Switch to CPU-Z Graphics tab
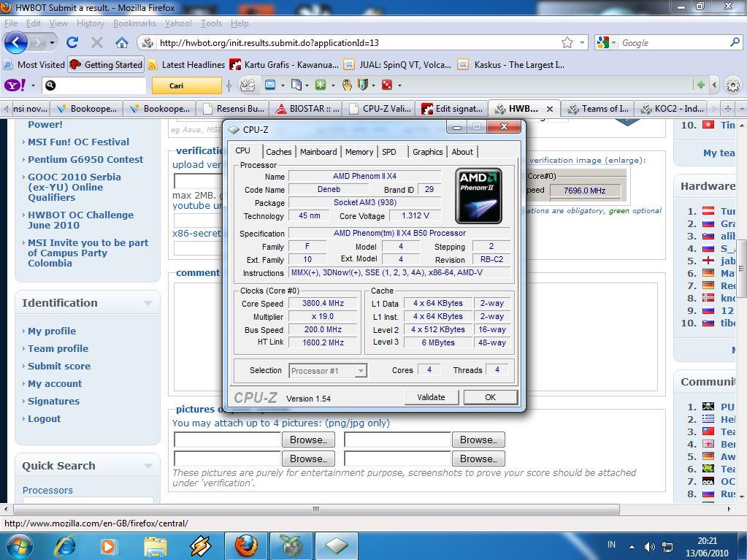 coord(427,152)
